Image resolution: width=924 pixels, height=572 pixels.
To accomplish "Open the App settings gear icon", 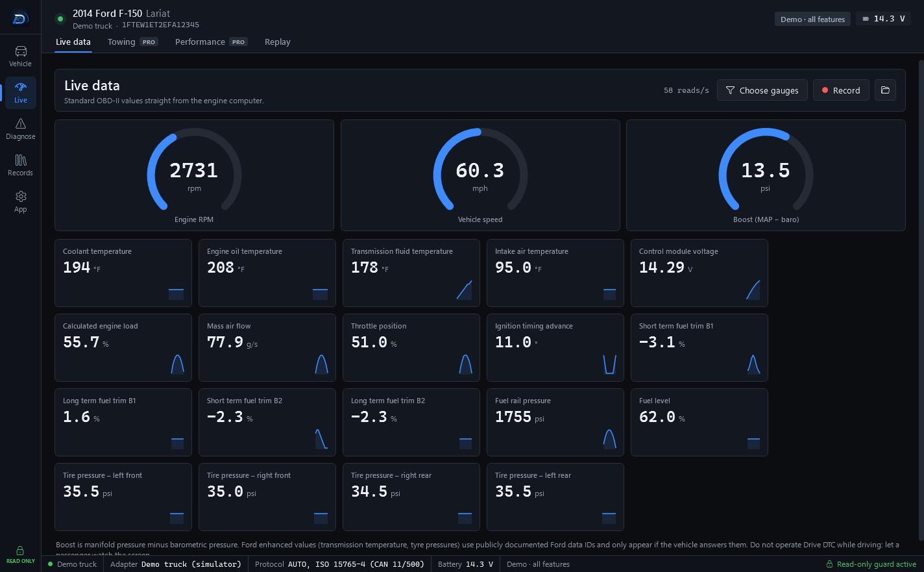I will click(21, 196).
